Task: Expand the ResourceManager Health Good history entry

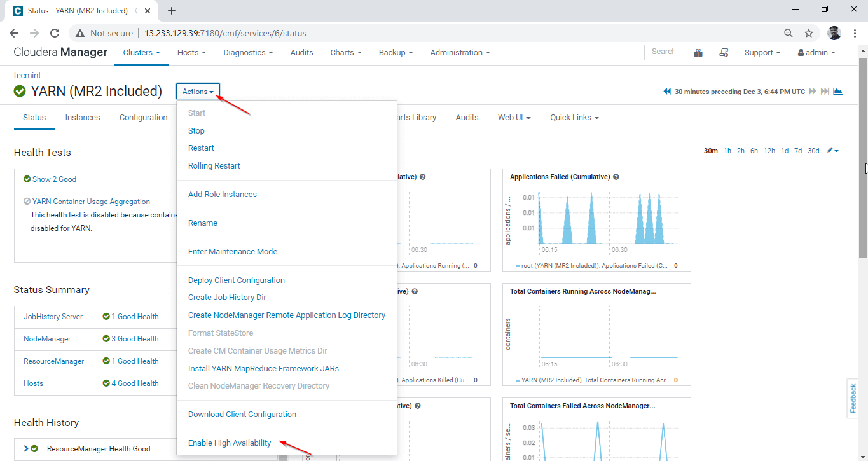Action: [25, 448]
